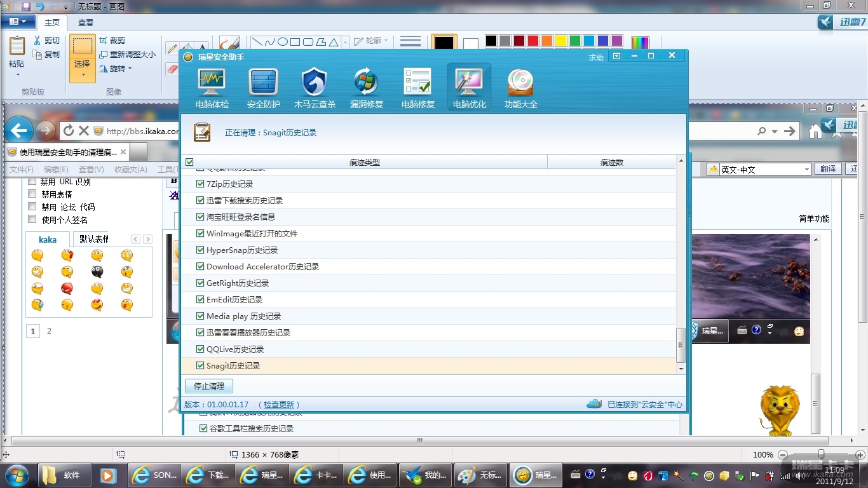868x488 pixels.
Task: Open browser 文件(F) menu
Action: pyautogui.click(x=22, y=170)
